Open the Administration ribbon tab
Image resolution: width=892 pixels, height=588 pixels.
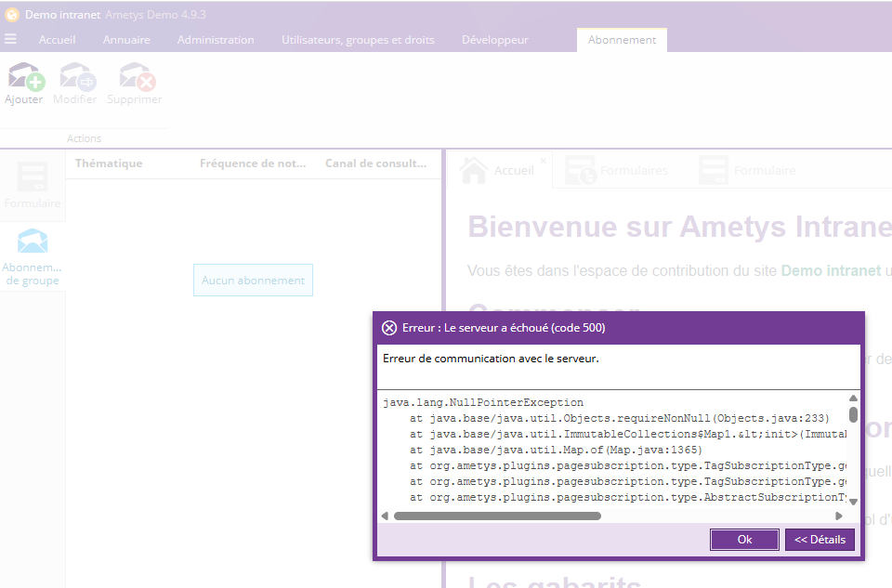coord(216,40)
